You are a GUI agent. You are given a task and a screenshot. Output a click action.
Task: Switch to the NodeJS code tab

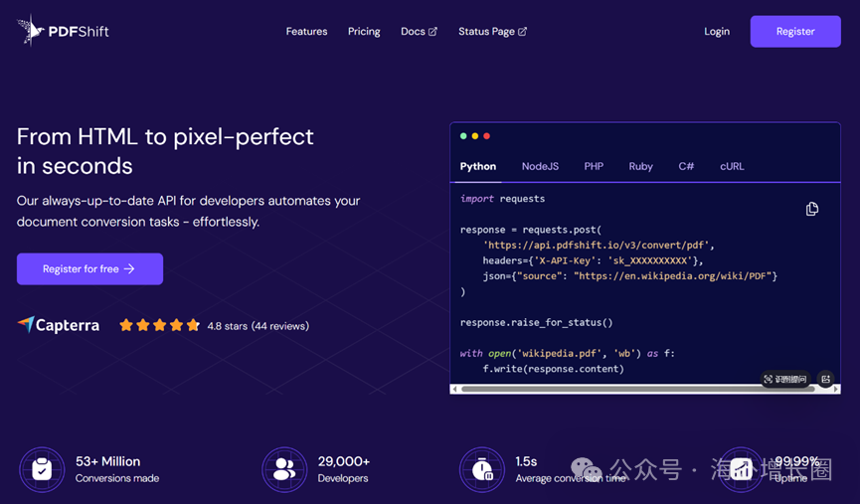(x=540, y=166)
